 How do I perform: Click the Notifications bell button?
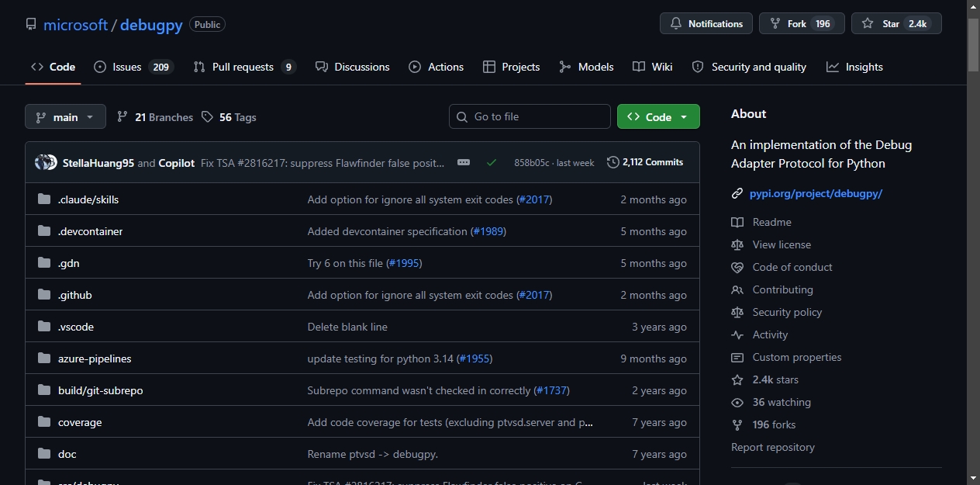[706, 23]
